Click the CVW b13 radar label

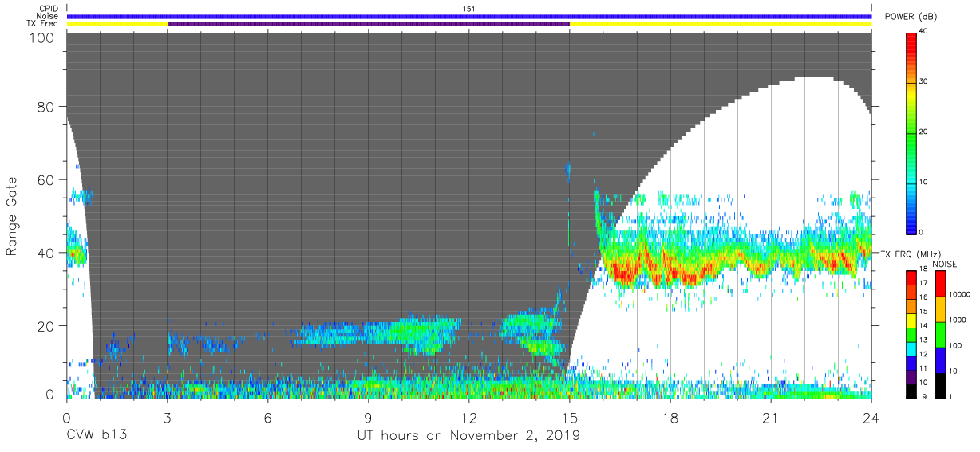pyautogui.click(x=97, y=436)
